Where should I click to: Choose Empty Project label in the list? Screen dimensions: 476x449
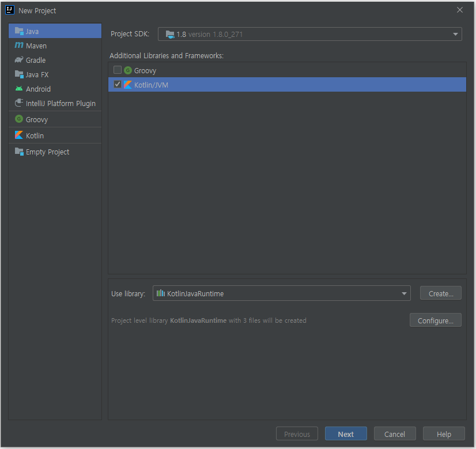[x=48, y=152]
